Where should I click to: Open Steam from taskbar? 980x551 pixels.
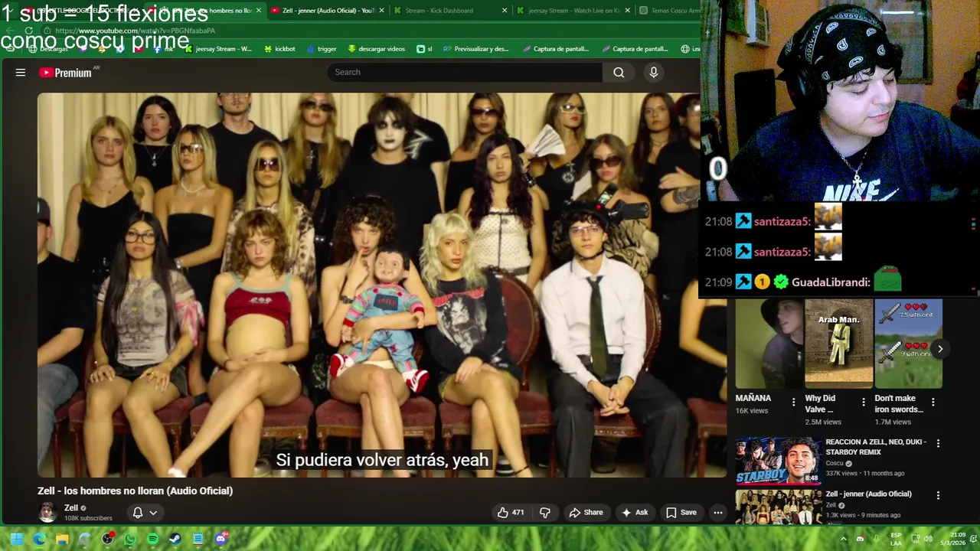click(175, 539)
